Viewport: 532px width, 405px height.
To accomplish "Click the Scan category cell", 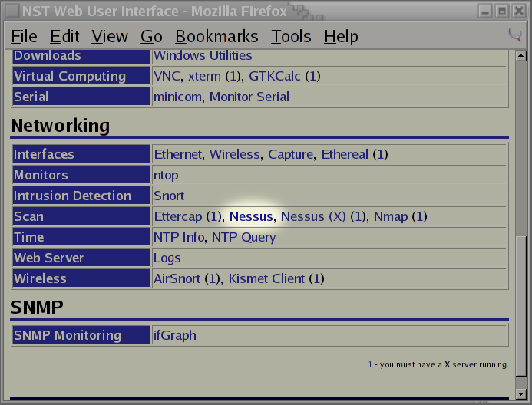I will point(81,216).
